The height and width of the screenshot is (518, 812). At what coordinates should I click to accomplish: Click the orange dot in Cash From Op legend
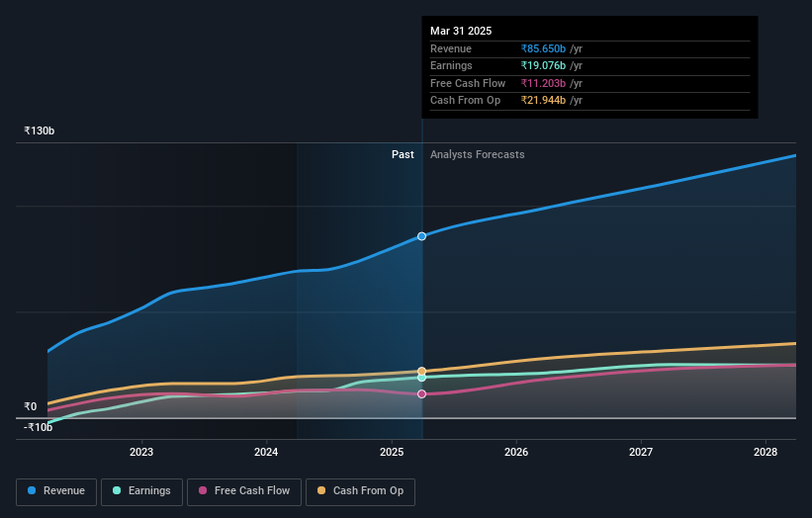(321, 490)
